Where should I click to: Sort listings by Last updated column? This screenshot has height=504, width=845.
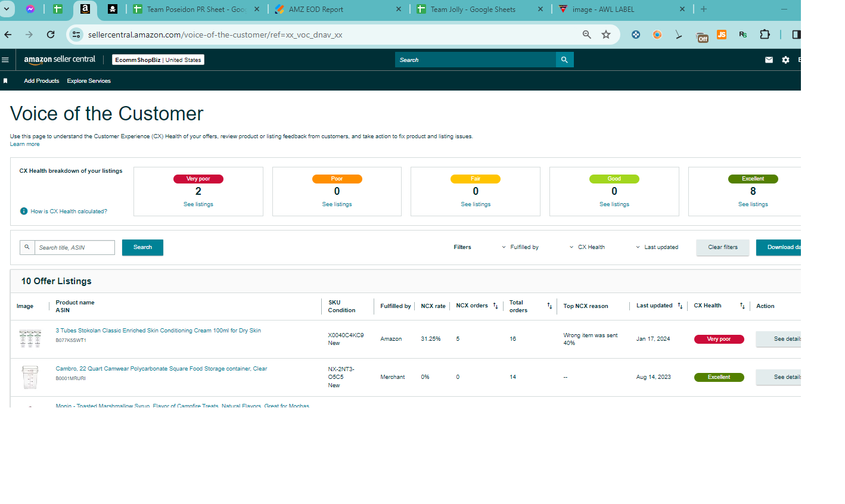pos(680,306)
